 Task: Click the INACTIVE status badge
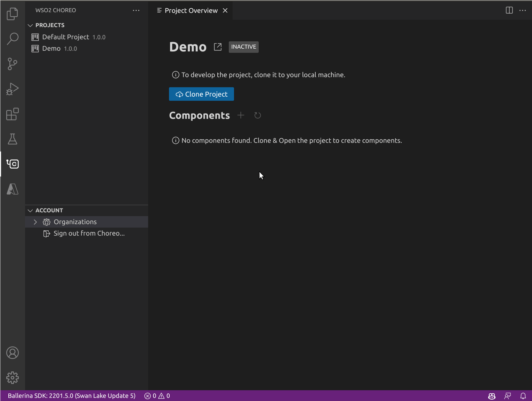point(244,47)
